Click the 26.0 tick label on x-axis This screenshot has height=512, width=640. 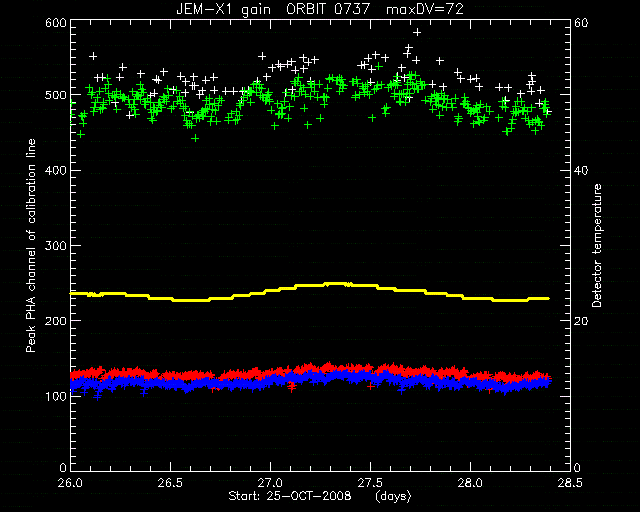click(71, 483)
